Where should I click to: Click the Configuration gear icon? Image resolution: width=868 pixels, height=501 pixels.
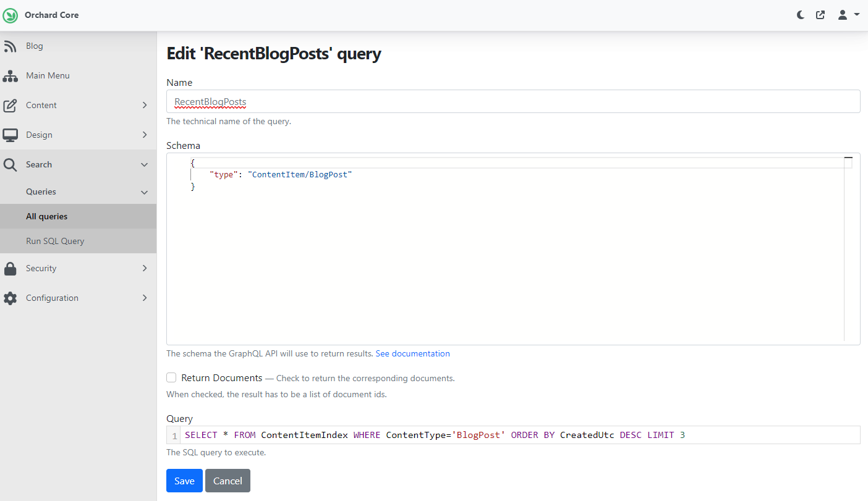(10, 298)
